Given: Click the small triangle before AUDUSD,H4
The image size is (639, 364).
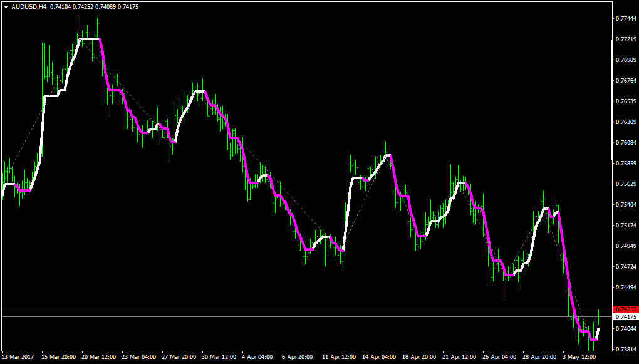Looking at the screenshot, I should point(6,7).
